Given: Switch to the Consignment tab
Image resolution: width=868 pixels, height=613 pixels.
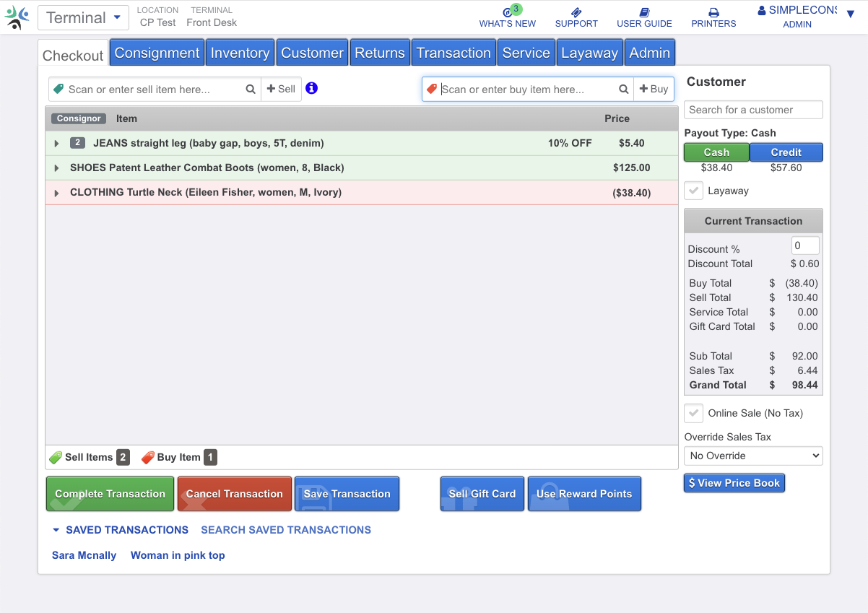Looking at the screenshot, I should 156,51.
